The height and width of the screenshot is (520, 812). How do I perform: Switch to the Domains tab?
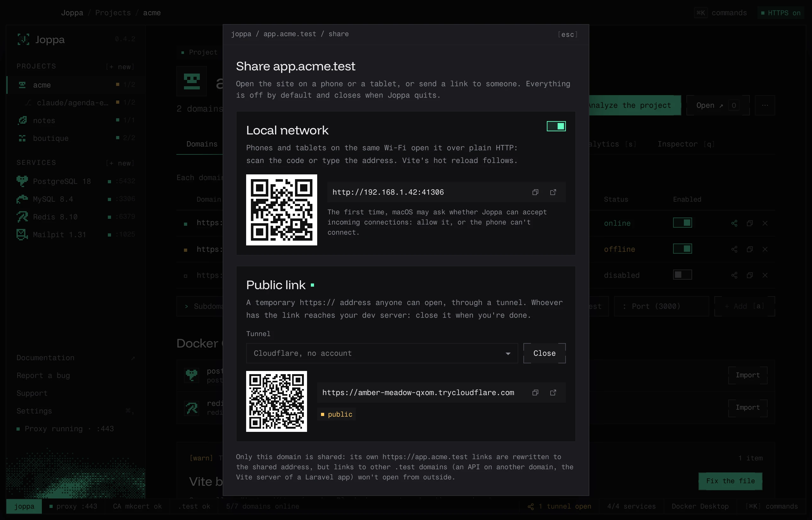coord(202,144)
